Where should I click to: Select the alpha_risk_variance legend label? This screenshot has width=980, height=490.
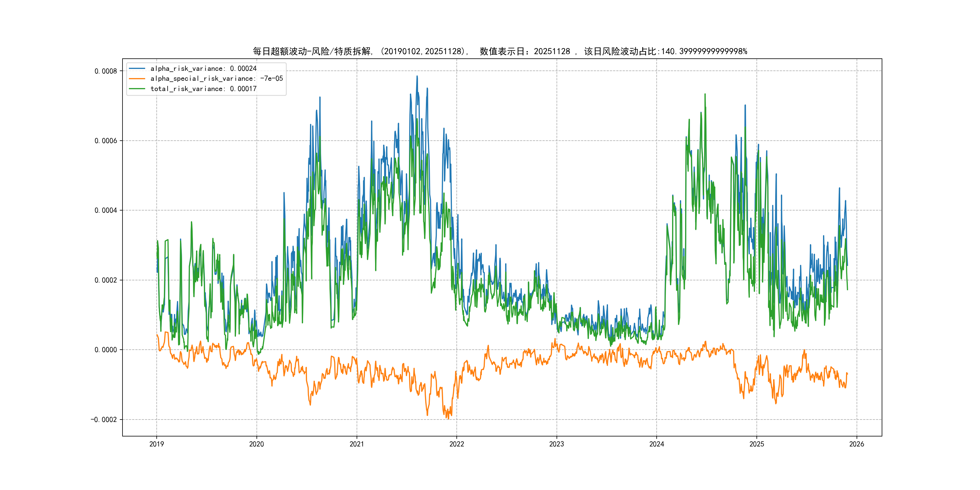tap(203, 68)
